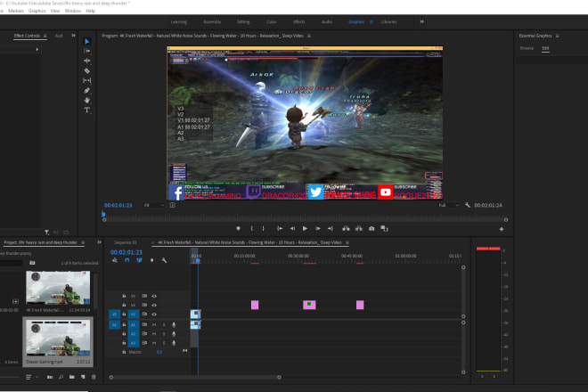588x392 pixels.
Task: Click the Mark Out button
Action: click(x=263, y=228)
